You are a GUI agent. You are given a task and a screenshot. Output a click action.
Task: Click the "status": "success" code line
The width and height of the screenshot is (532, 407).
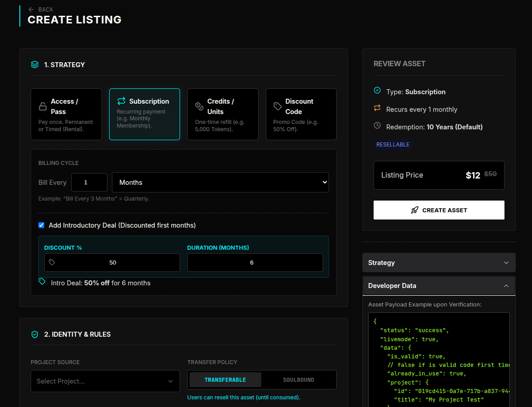point(415,330)
